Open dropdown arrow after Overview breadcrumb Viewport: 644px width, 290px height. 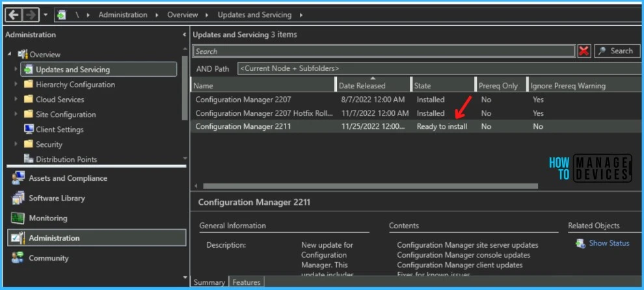click(208, 15)
